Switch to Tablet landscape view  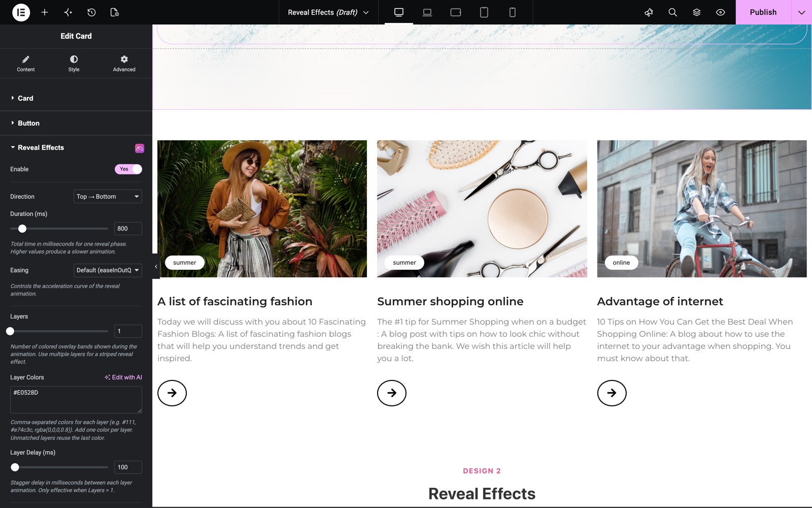coord(456,12)
